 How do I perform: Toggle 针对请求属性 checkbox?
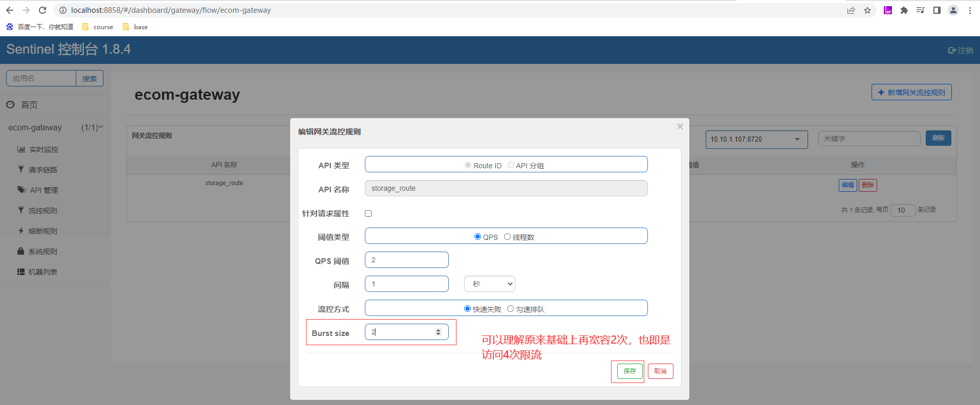pos(368,213)
